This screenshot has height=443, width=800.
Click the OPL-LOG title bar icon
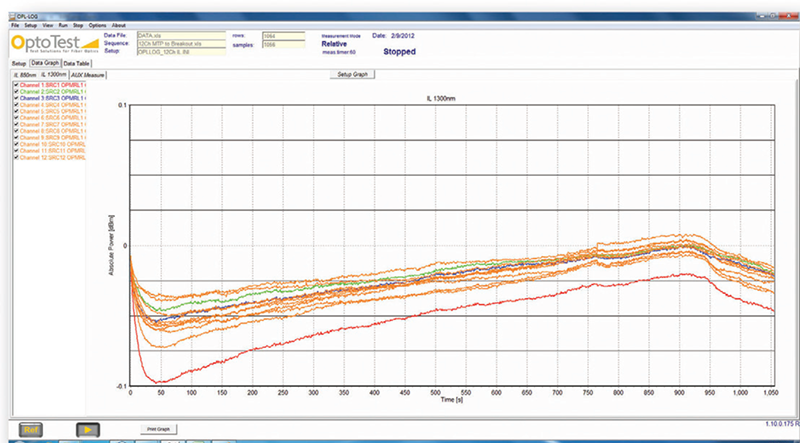pos(14,15)
